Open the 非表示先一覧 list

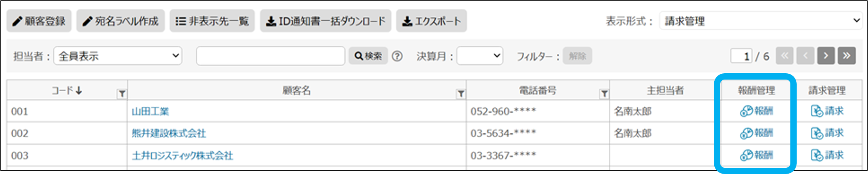tap(212, 21)
